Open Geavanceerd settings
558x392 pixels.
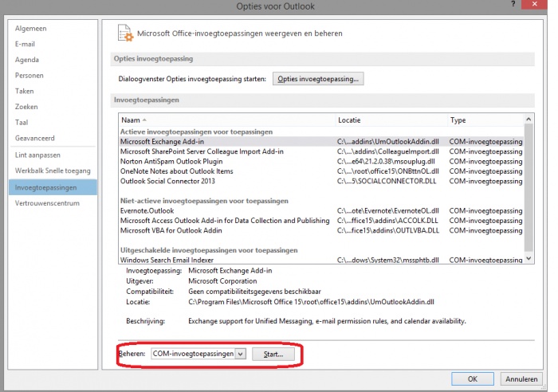click(35, 138)
